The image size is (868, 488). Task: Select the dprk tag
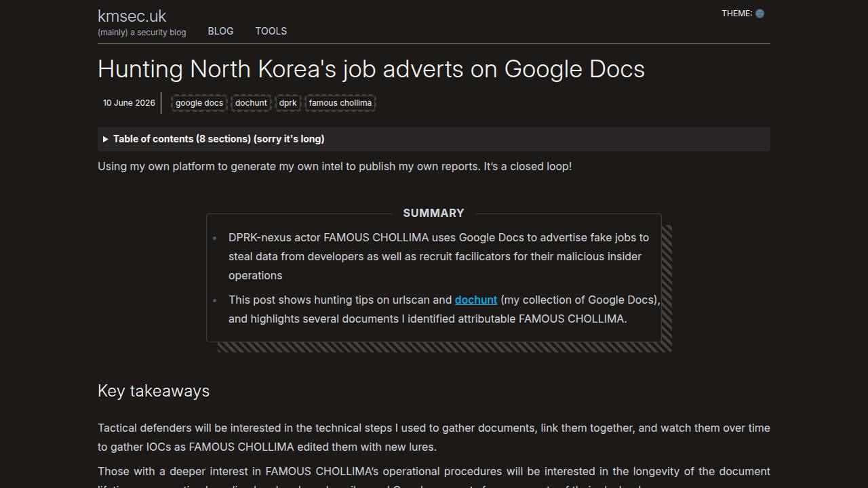click(288, 103)
